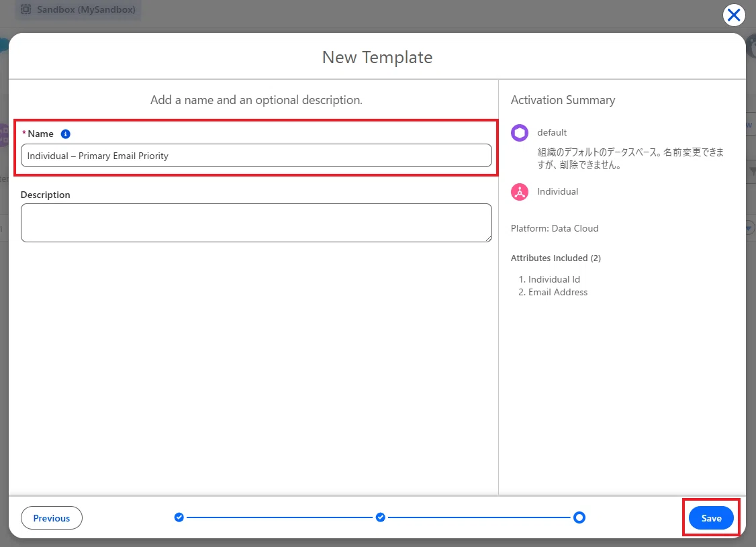Click the Sandbox (MySandbox) label
Image resolution: width=756 pixels, height=547 pixels.
point(87,9)
